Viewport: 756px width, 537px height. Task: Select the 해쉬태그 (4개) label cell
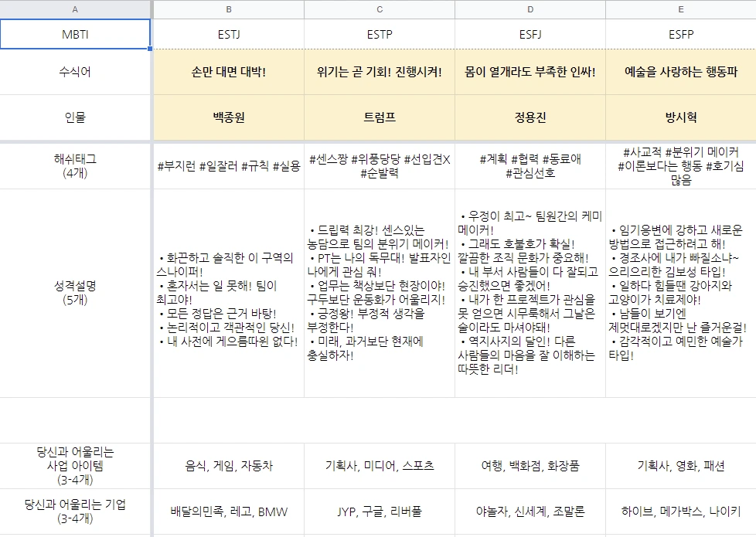(x=75, y=166)
